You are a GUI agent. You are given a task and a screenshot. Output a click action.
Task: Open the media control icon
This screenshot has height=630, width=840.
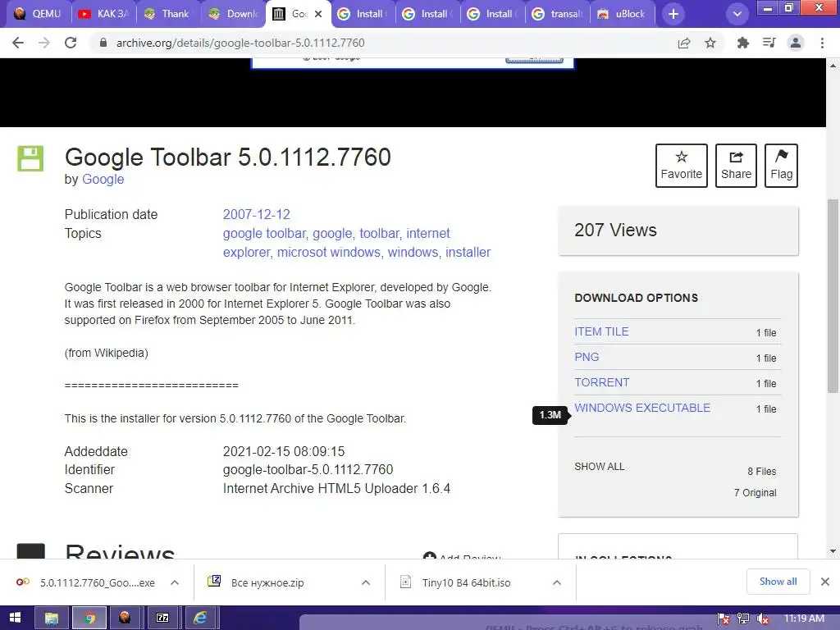[769, 43]
